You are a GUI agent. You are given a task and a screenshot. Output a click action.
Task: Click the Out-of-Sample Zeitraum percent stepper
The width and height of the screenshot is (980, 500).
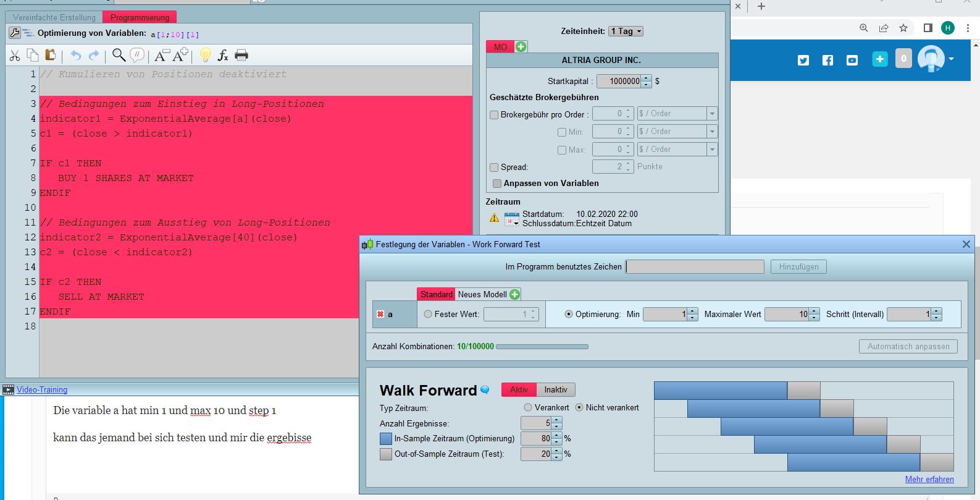[x=557, y=454]
